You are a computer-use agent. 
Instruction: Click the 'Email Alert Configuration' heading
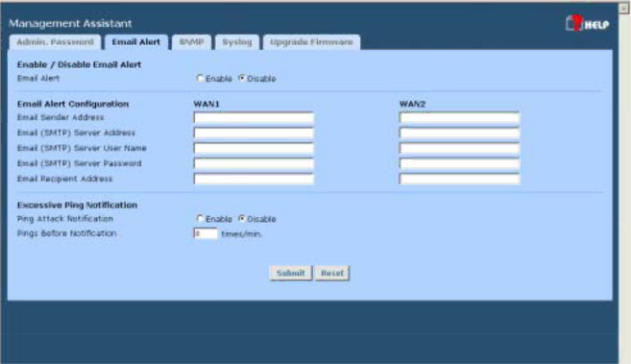(x=73, y=104)
